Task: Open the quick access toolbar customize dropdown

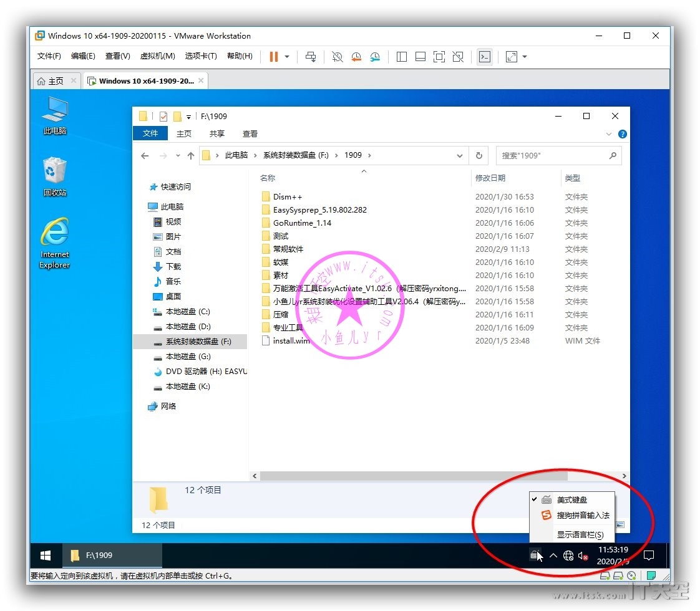Action: [x=188, y=117]
